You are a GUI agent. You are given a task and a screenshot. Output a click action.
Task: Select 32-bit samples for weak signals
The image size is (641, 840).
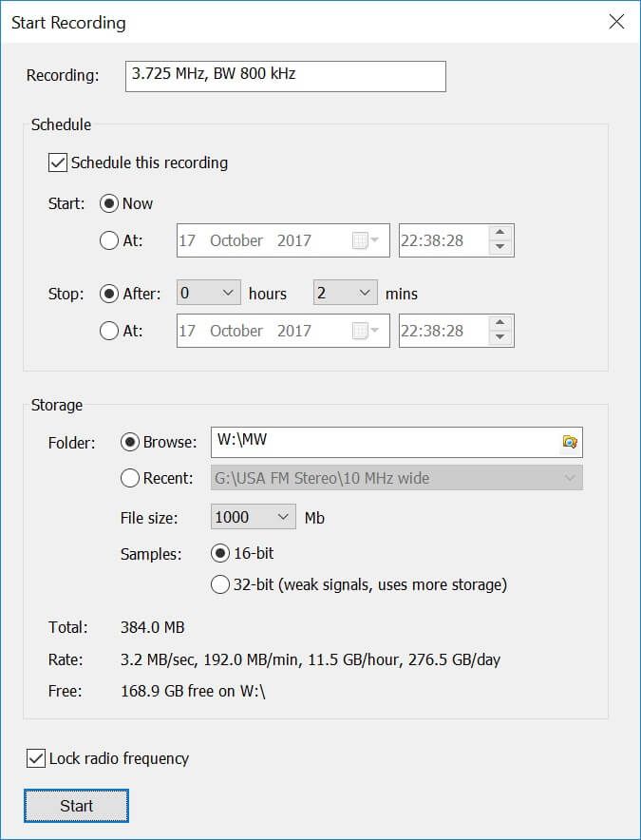tap(223, 584)
